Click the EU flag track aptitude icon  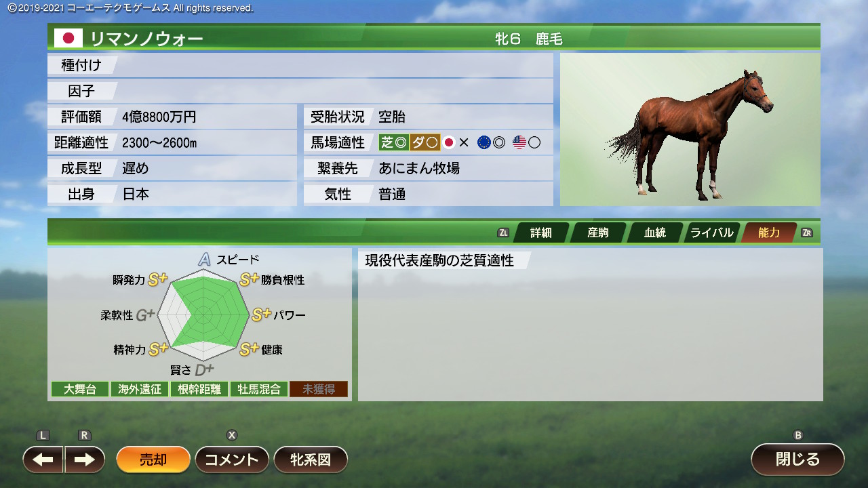[484, 142]
